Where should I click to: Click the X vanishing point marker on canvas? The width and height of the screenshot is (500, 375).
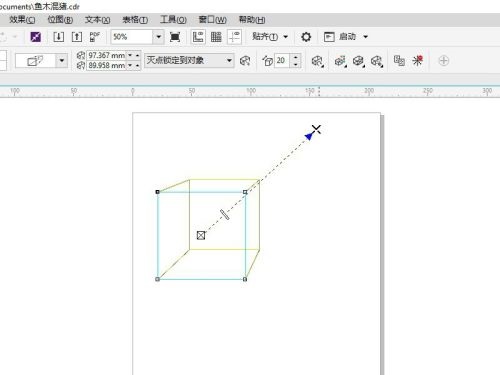pyautogui.click(x=316, y=129)
